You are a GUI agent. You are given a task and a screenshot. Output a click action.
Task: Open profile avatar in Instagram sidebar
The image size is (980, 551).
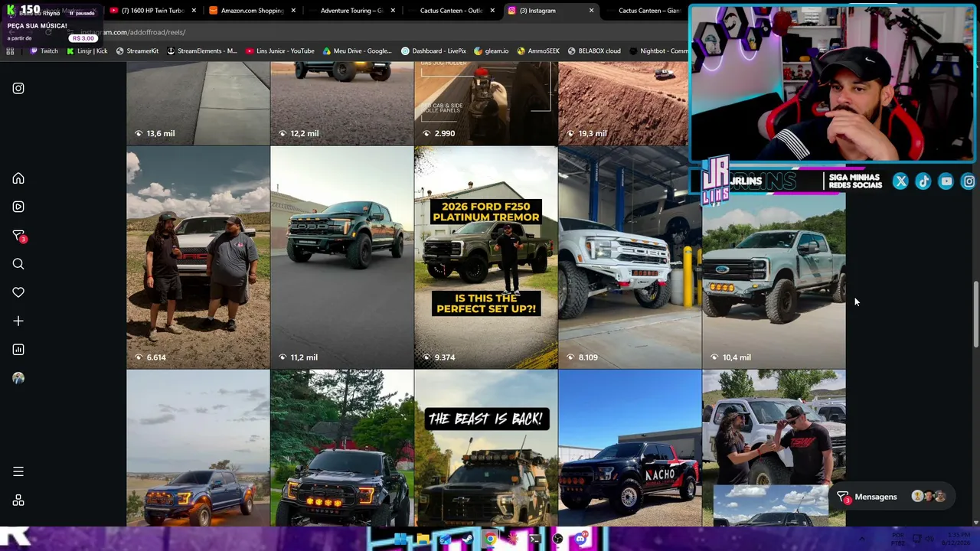tap(18, 378)
